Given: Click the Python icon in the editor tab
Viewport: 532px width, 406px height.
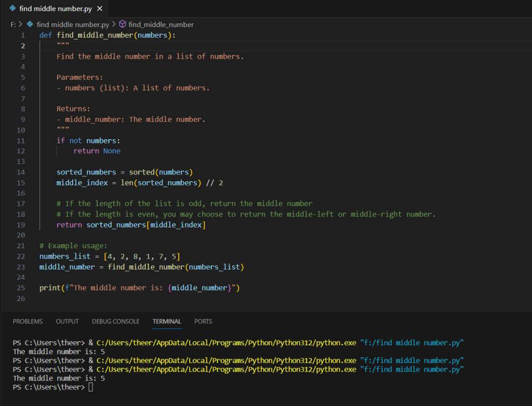Looking at the screenshot, I should (12, 9).
